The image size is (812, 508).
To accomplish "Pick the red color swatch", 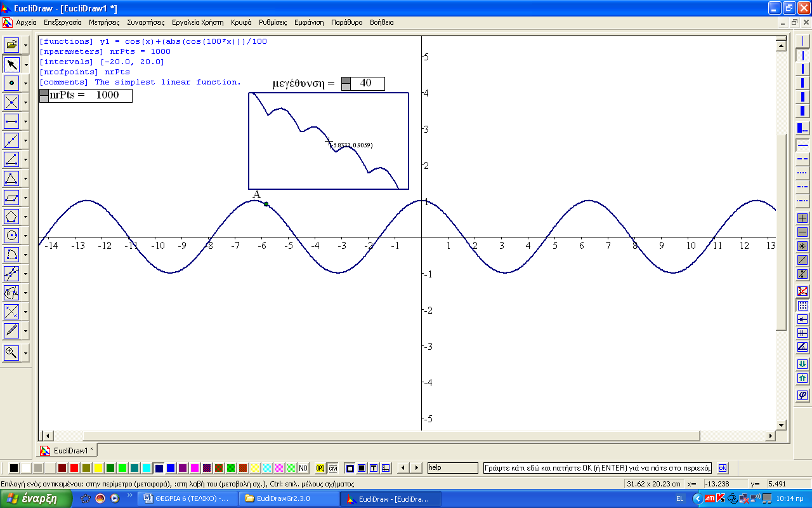I will pyautogui.click(x=74, y=468).
